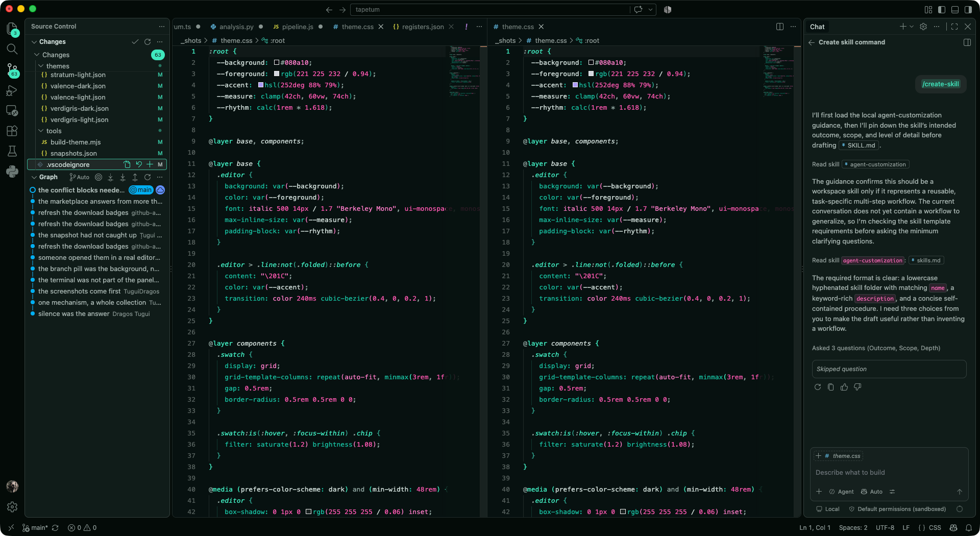Screen dimensions: 980x536
Task: Open the Python view in the activity bar
Action: [x=12, y=172]
